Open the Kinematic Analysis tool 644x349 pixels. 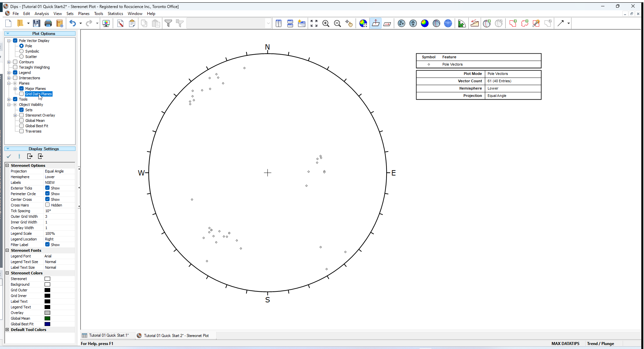point(475,23)
